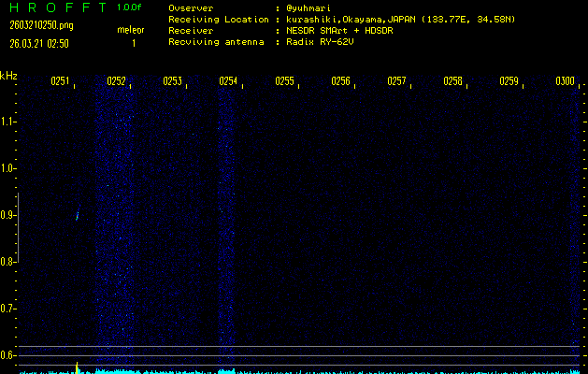Click the 0.7 kHz axis label

(7, 309)
